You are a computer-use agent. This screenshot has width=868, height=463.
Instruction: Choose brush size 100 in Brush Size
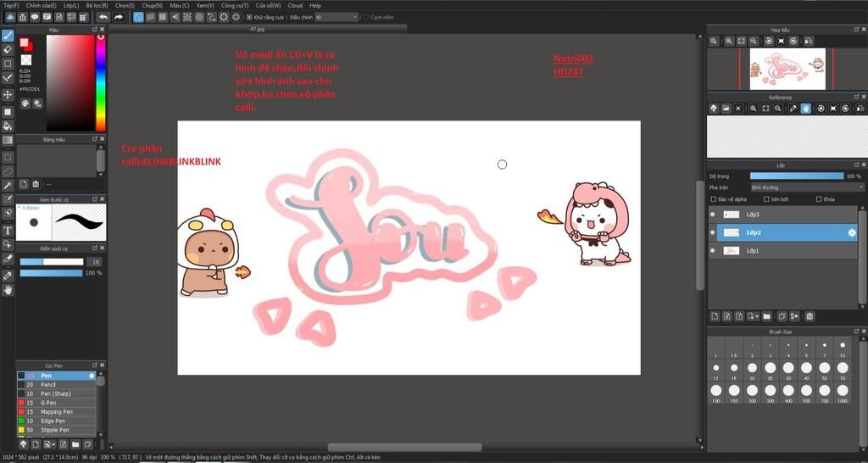pos(715,392)
